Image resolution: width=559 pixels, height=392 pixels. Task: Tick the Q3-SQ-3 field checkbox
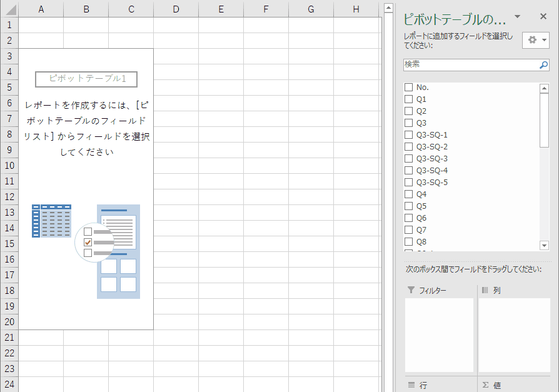[408, 159]
